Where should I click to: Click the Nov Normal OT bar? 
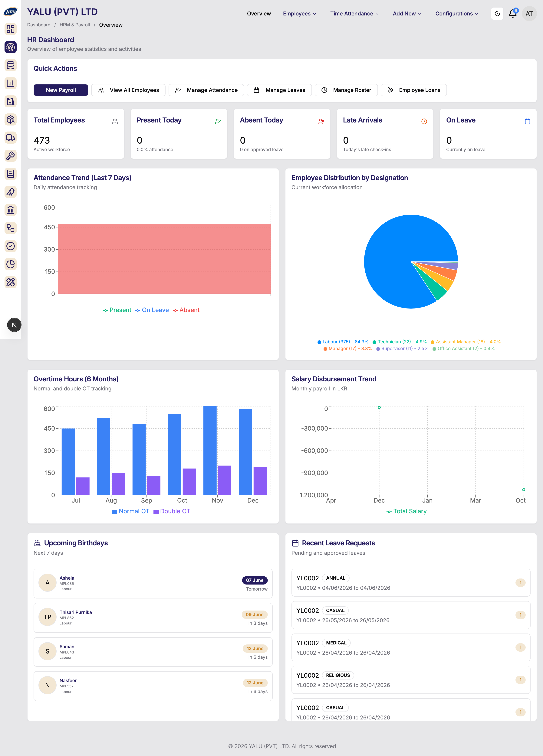[x=210, y=451]
